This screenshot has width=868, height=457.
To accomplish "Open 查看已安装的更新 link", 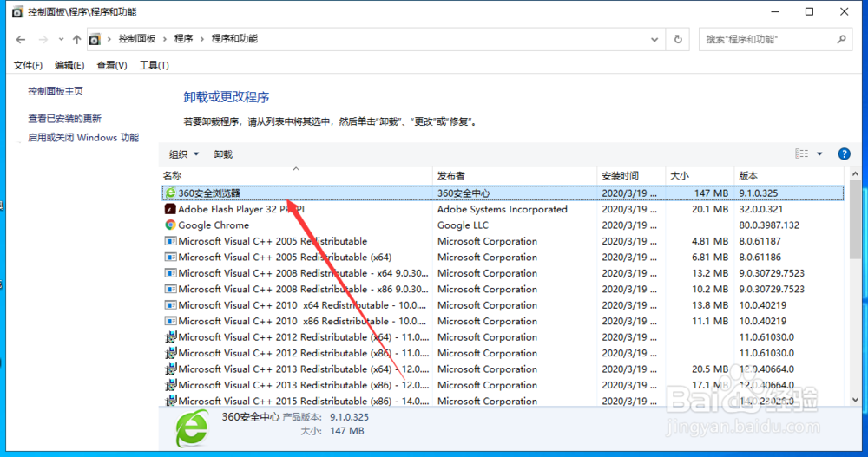I will coord(65,119).
